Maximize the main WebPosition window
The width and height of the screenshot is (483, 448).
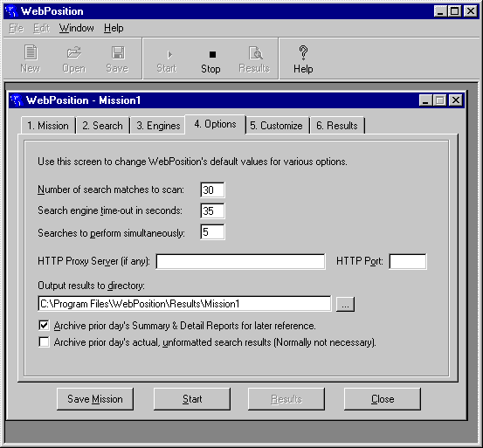[455, 11]
